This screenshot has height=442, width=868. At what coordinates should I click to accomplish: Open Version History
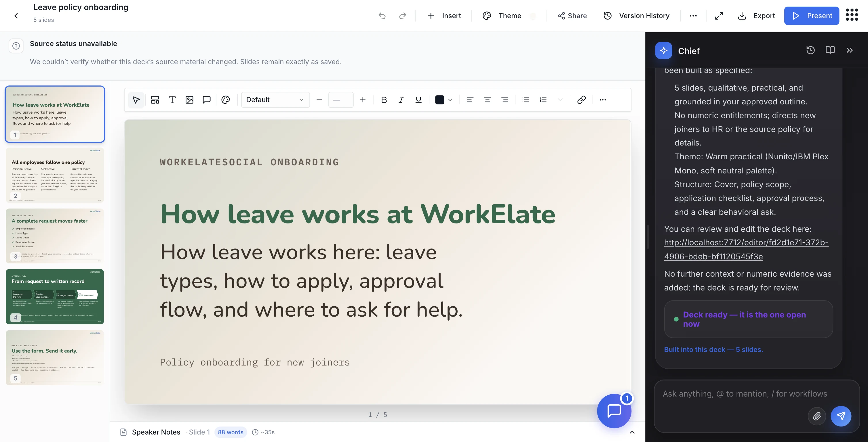pyautogui.click(x=637, y=16)
